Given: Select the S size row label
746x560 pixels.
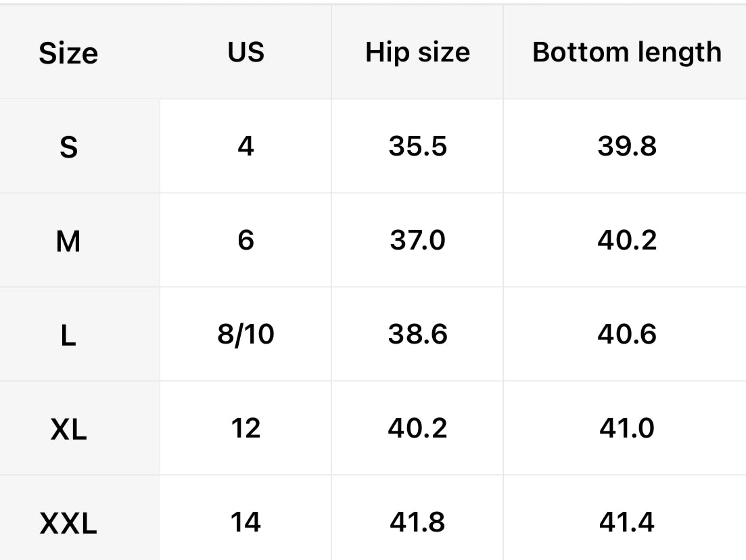Looking at the screenshot, I should 68,146.
